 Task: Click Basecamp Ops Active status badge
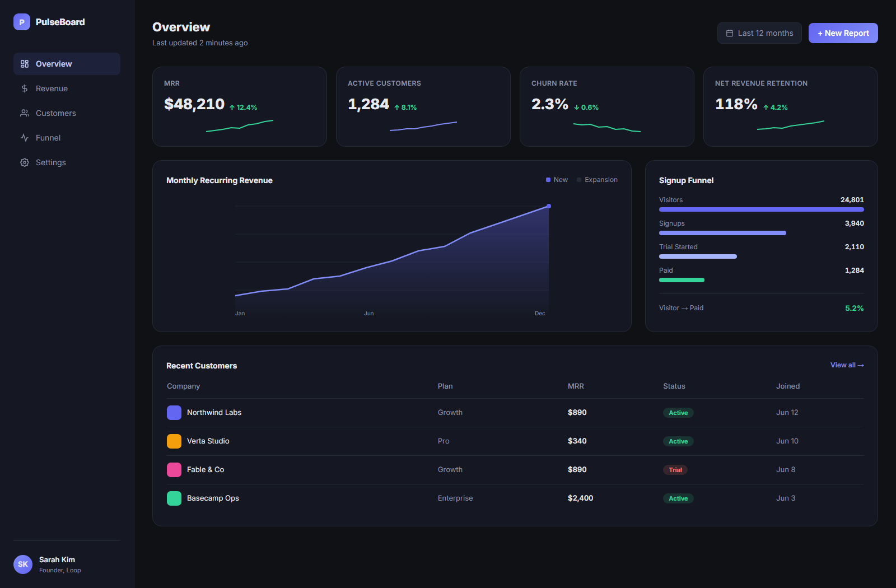coord(678,498)
